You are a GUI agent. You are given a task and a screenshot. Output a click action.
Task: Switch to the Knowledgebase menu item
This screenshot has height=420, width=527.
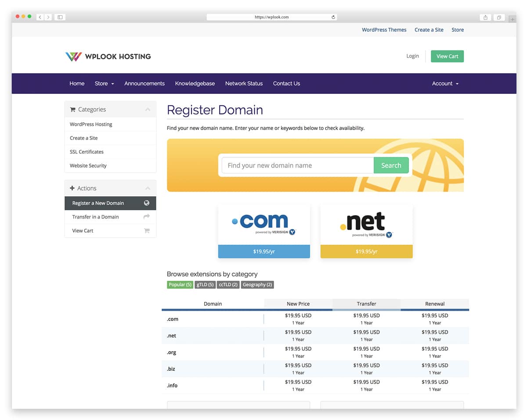195,83
